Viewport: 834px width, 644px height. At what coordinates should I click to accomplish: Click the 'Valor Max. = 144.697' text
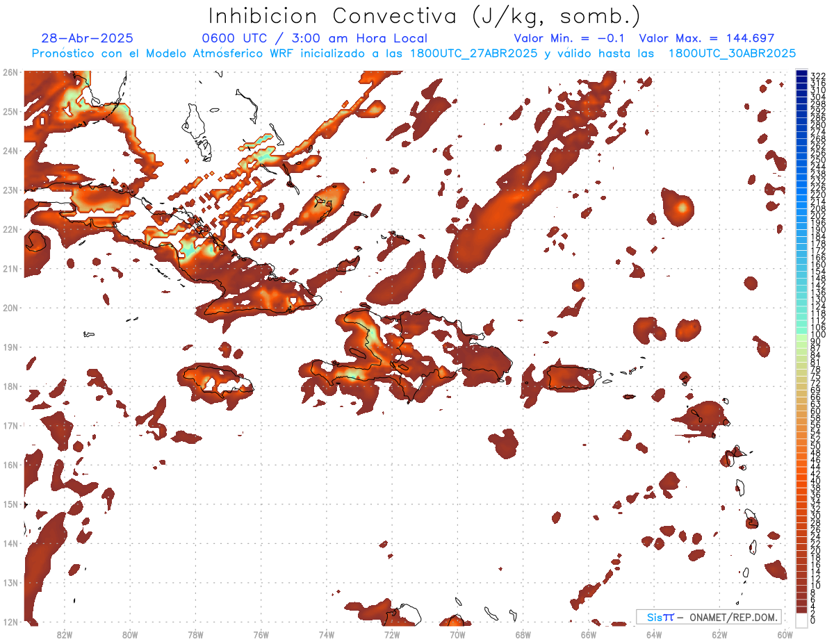706,39
